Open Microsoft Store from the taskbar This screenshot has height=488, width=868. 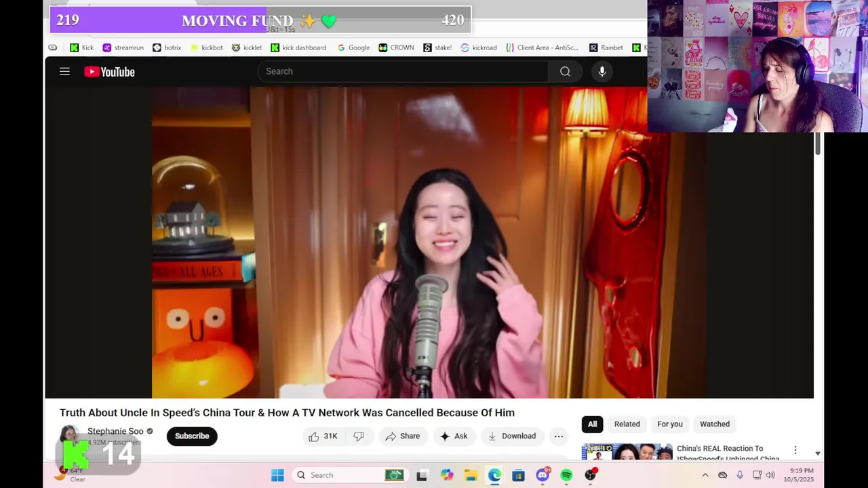pyautogui.click(x=518, y=475)
